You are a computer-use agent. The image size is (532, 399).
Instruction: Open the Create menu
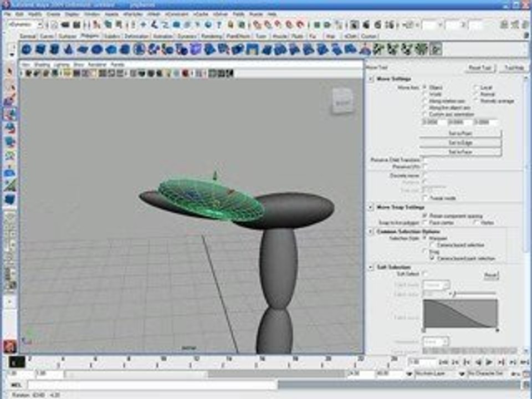53,14
